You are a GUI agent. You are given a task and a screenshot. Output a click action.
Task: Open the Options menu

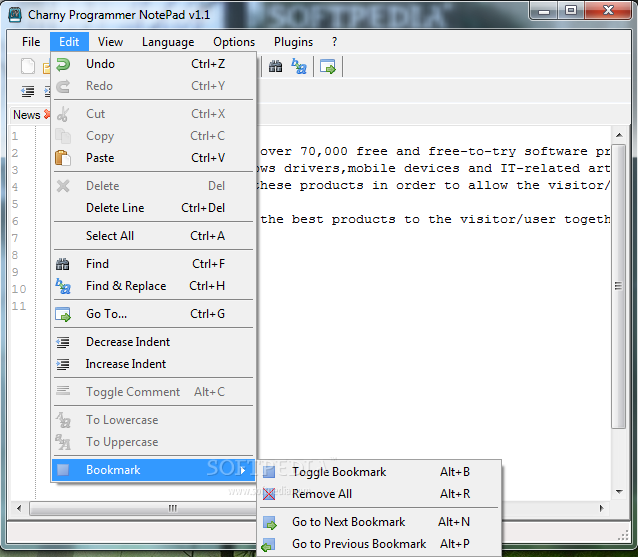(234, 42)
